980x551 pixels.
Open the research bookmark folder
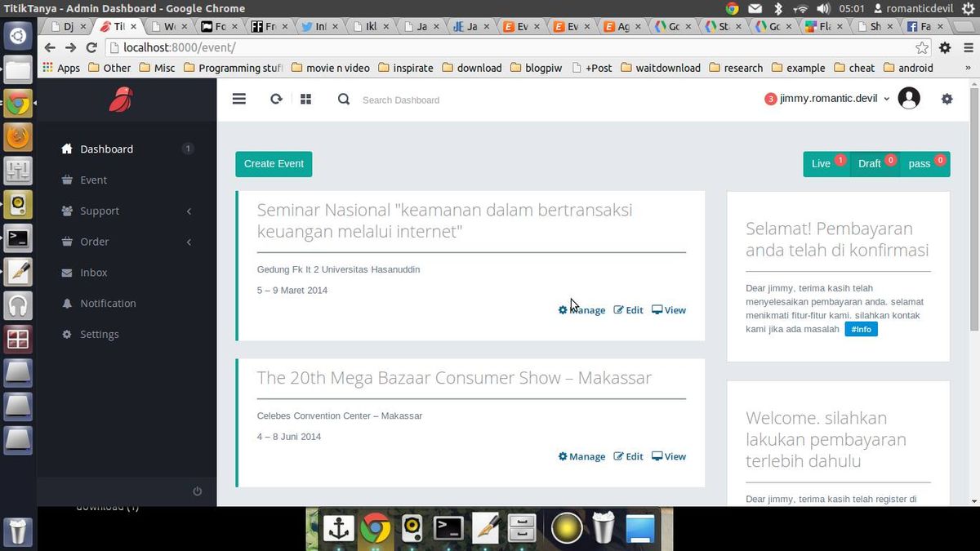click(736, 68)
